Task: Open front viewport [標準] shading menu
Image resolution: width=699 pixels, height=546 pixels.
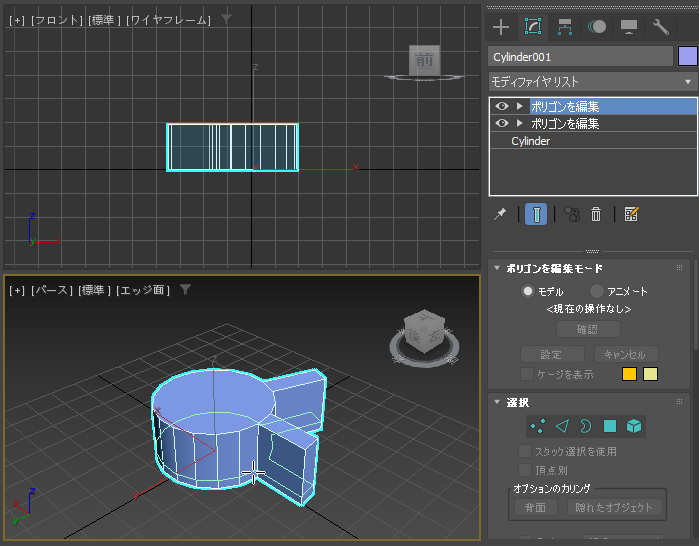Action: coord(104,20)
